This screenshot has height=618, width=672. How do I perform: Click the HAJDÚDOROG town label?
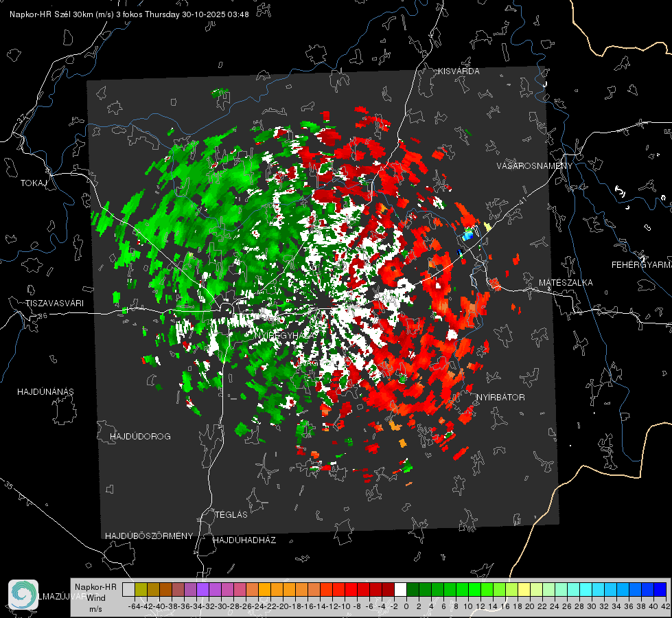click(x=140, y=437)
